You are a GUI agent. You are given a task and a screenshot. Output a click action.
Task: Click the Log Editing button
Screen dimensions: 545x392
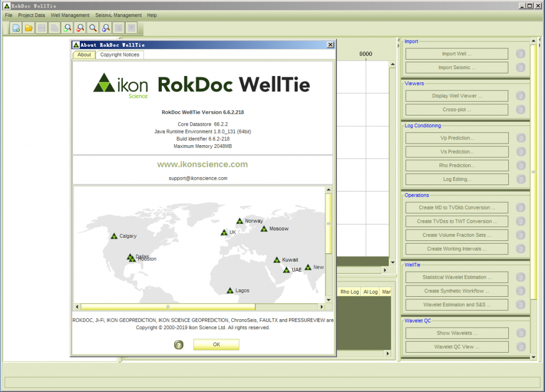coord(457,179)
